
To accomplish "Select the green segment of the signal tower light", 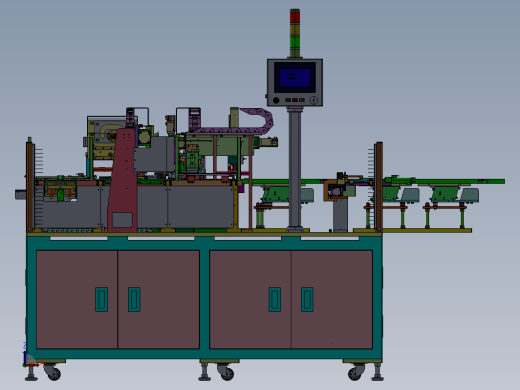I will coord(295,42).
